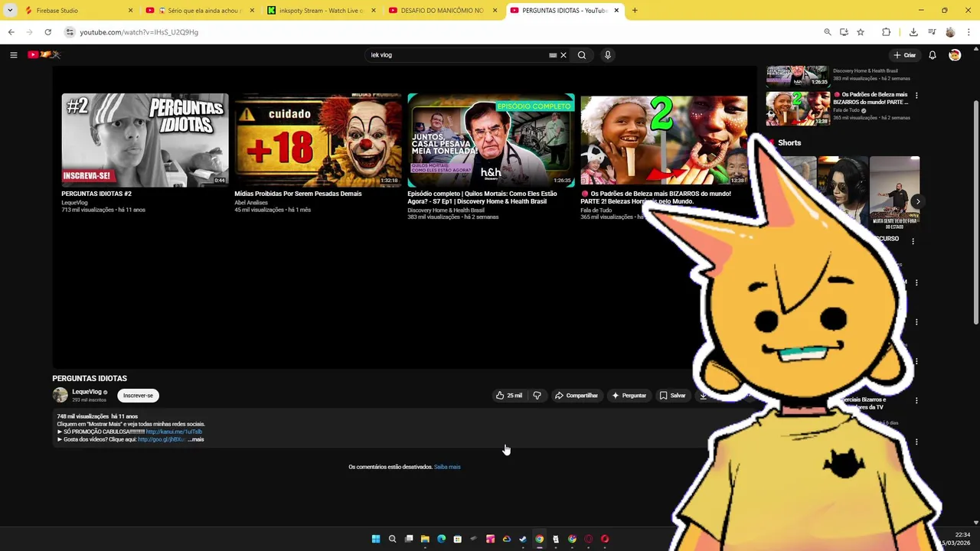Viewport: 980px width, 551px height.
Task: Start voice search with microphone icon
Action: coord(608,55)
